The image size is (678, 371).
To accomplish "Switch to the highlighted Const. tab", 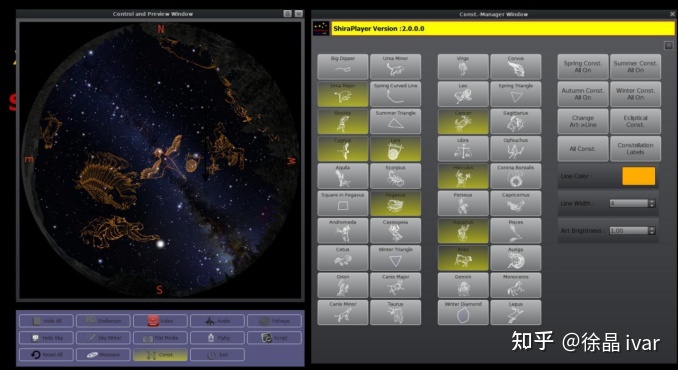I will click(160, 355).
